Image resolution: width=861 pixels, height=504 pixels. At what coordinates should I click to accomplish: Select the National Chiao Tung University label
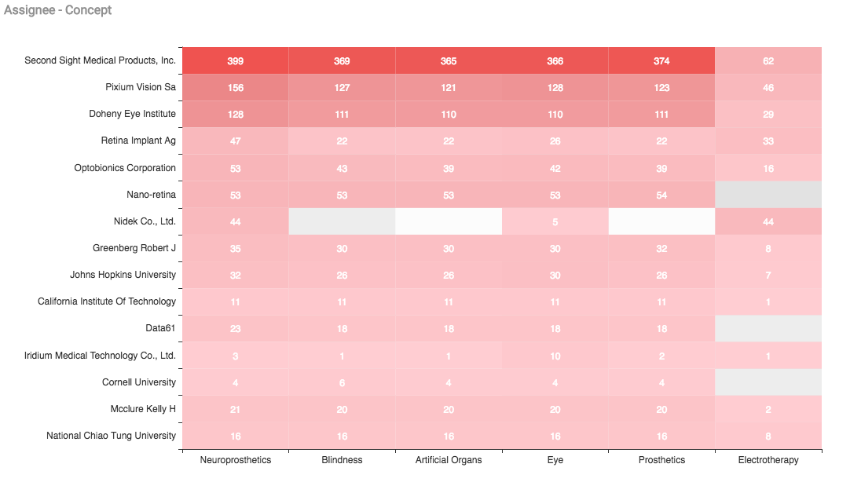(111, 436)
